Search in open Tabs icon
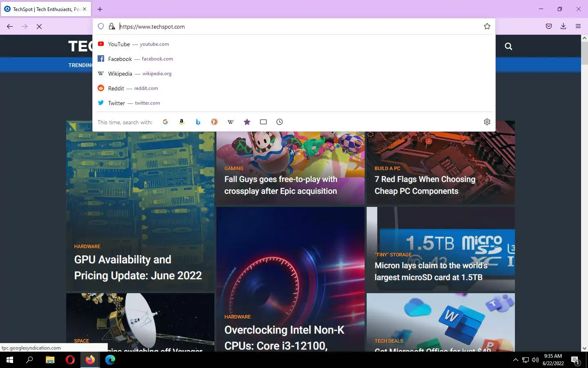This screenshot has width=588, height=368. tap(263, 122)
